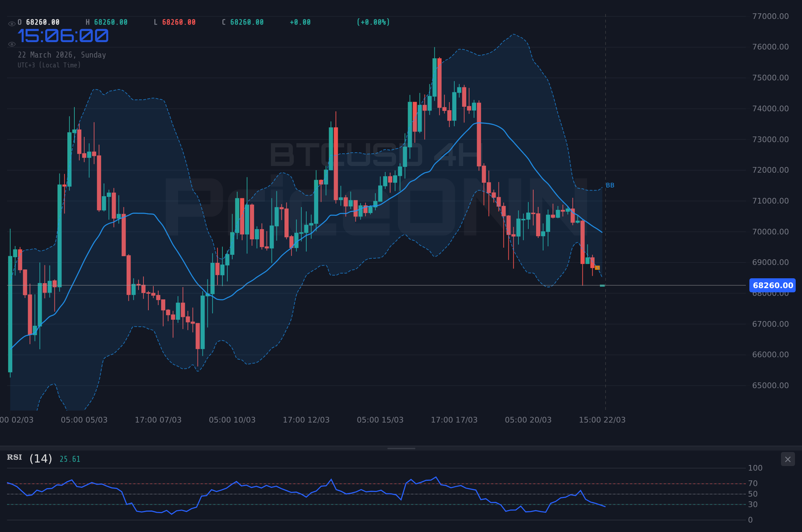802x532 pixels.
Task: Select the current price tag 68260.00
Action: 773,285
